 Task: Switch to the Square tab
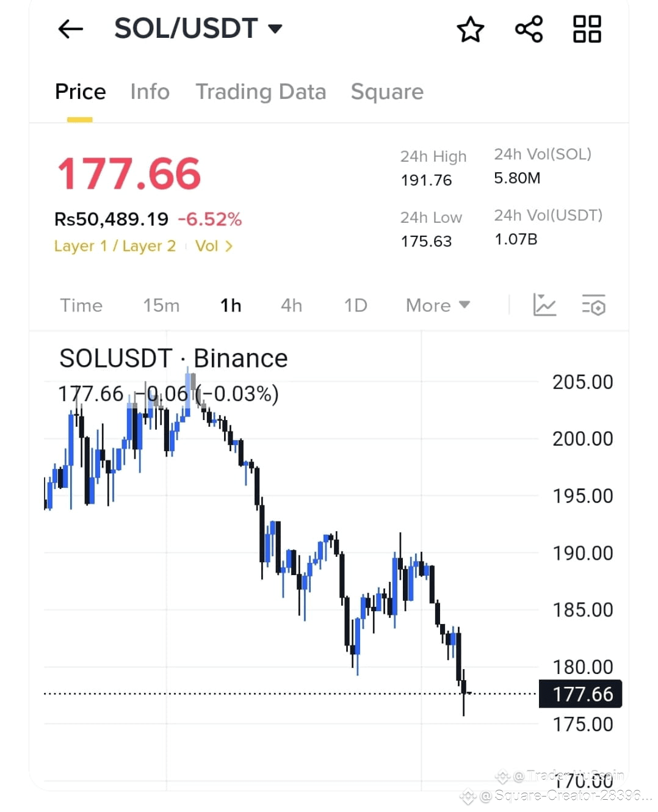(387, 92)
